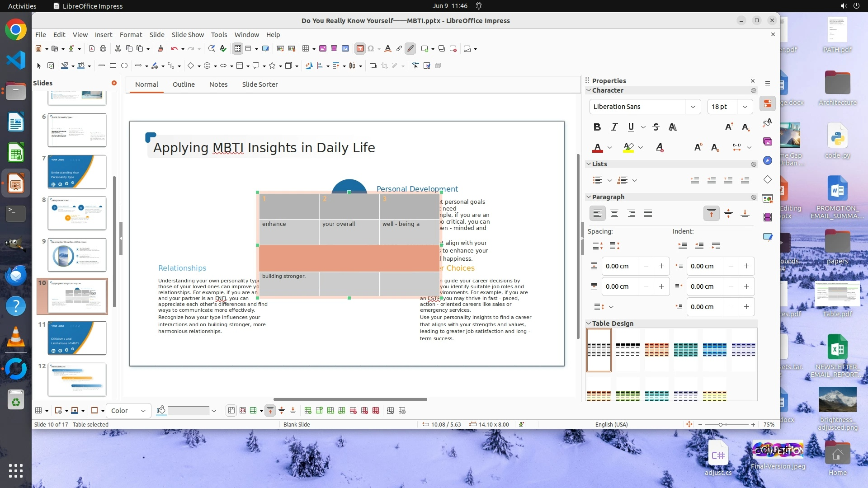Adjust the zoom slider in status bar
Image resolution: width=868 pixels, height=488 pixels.
pos(721,425)
